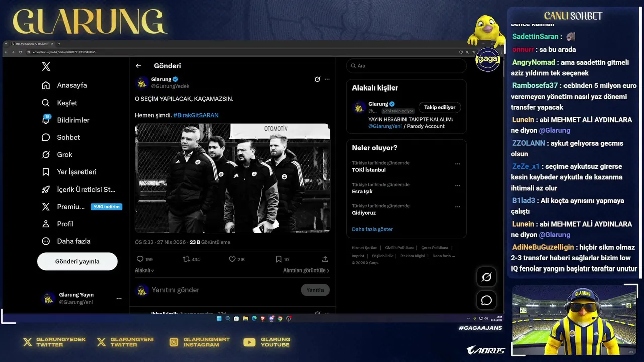Image resolution: width=644 pixels, height=362 pixels.
Task: Open the #BırakGitSARAN hashtag
Action: coord(196,115)
